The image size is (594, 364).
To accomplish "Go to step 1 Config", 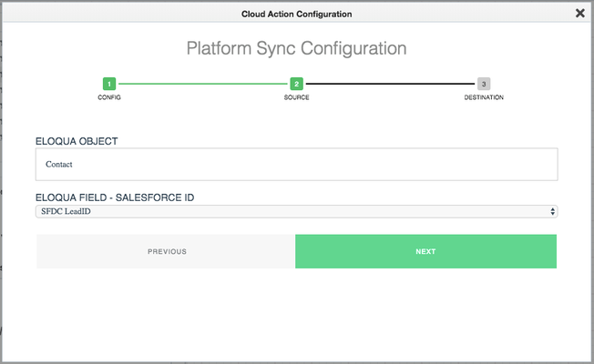I will click(109, 84).
